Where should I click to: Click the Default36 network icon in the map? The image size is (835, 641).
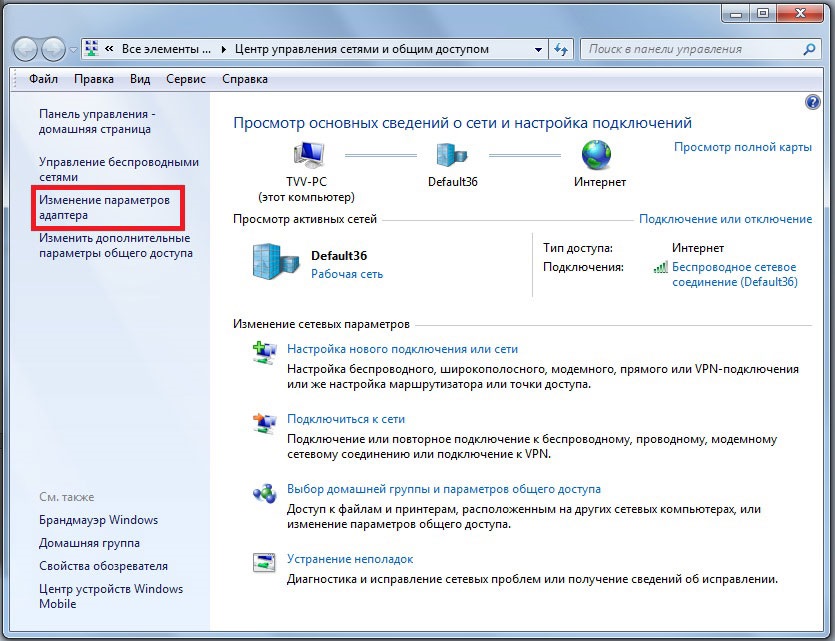pos(447,155)
